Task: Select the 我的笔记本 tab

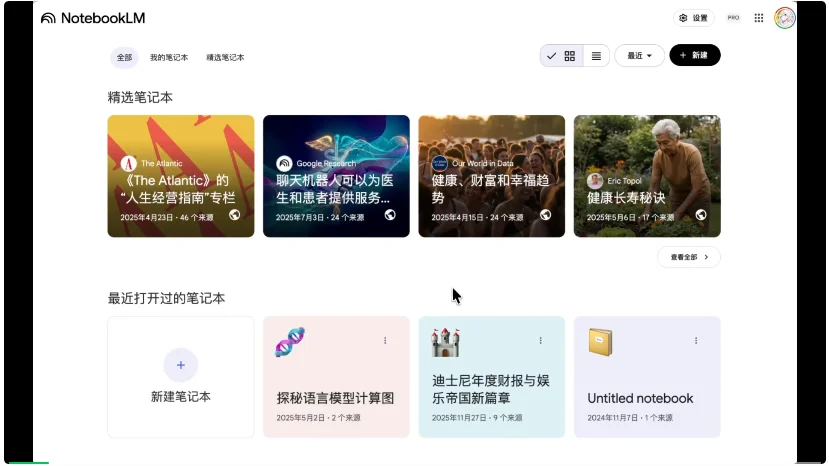Action: (169, 58)
